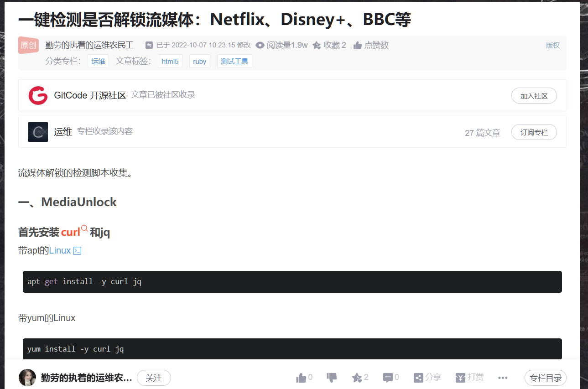Open the GitCode community logo

pyautogui.click(x=38, y=95)
